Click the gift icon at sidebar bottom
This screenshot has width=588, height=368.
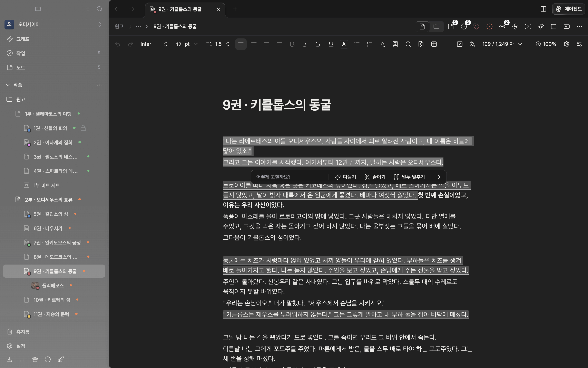[35, 359]
